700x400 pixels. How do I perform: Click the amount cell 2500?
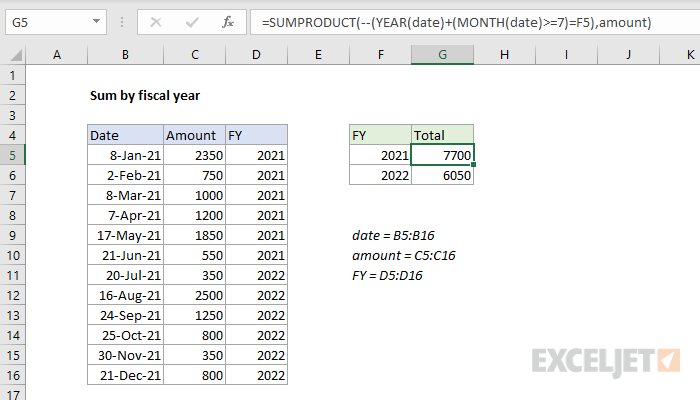click(195, 296)
